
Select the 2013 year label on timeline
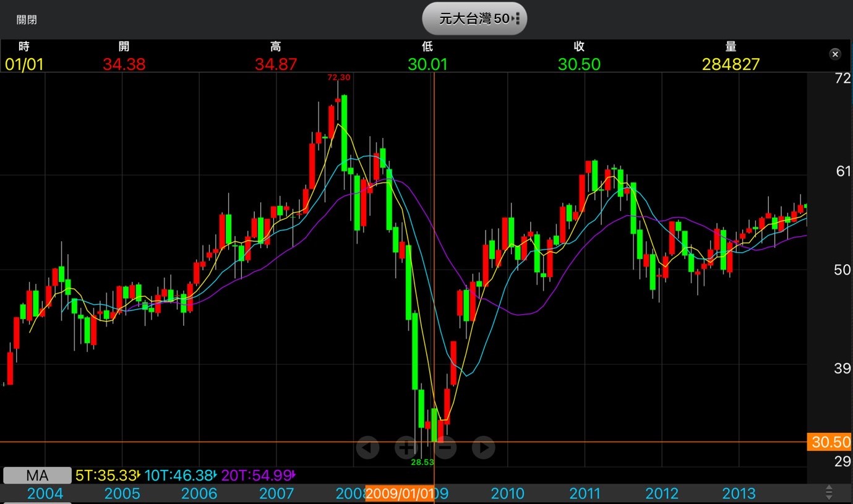(x=739, y=493)
